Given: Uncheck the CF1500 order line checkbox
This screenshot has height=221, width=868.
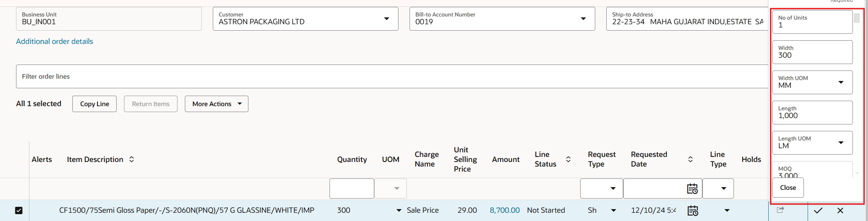Looking at the screenshot, I should (19, 210).
